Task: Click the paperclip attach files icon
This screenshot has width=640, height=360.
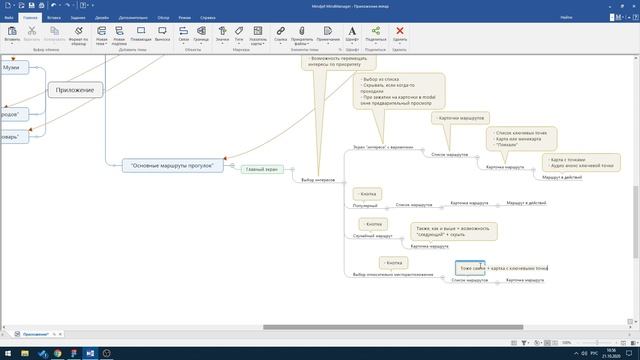Action: [302, 31]
